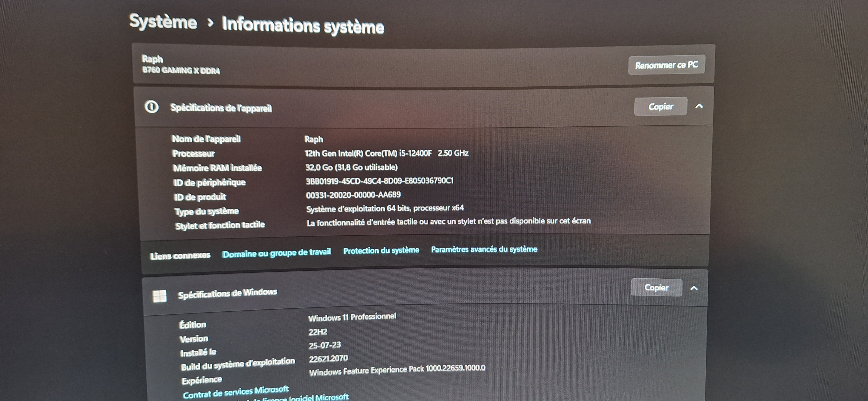868x401 pixels.
Task: Open Paramètres avancés du système link
Action: point(484,249)
